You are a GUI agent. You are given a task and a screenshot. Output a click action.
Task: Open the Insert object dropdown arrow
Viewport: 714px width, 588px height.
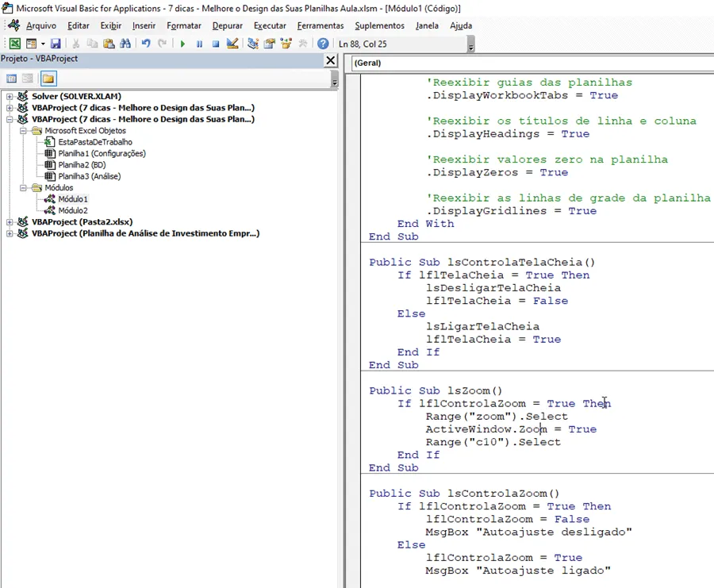pos(43,44)
